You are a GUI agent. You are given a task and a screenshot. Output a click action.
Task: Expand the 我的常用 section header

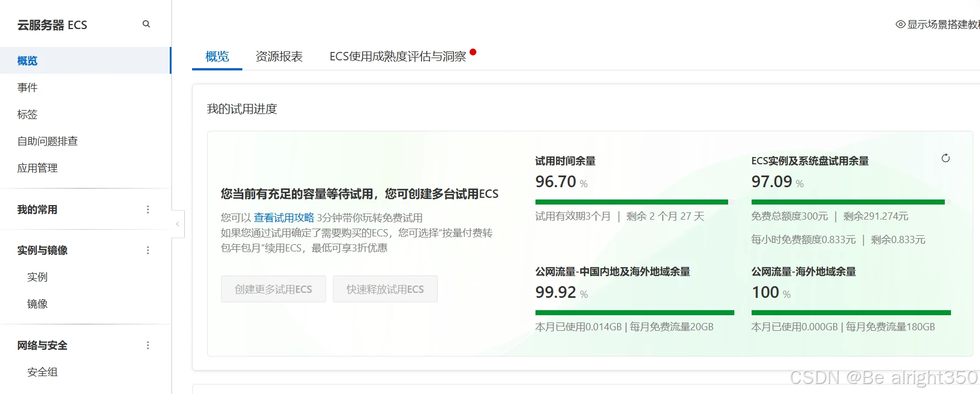coord(37,210)
